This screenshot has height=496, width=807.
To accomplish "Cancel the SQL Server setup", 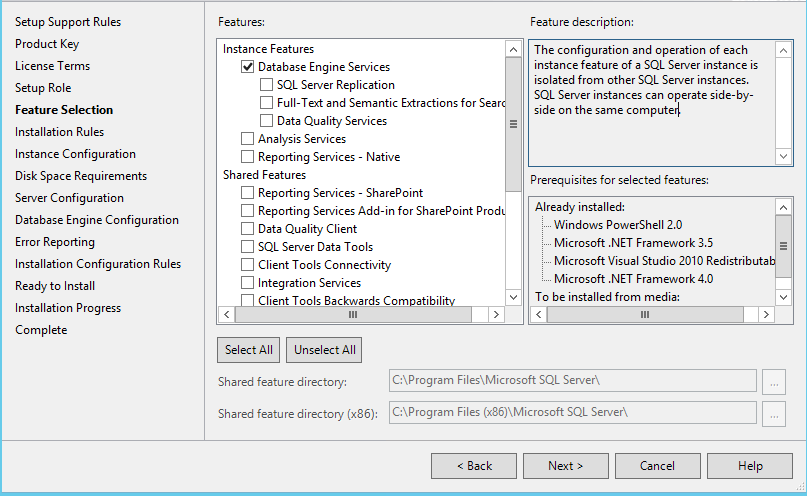I will click(x=658, y=466).
